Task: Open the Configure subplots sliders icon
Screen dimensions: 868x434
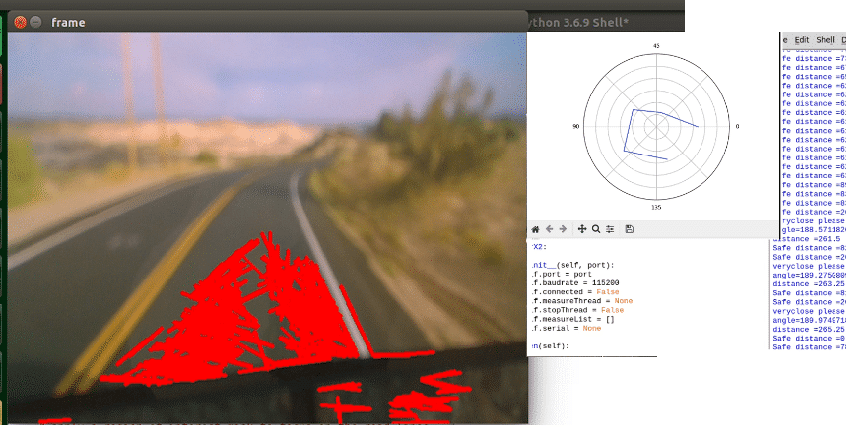Action: tap(610, 228)
